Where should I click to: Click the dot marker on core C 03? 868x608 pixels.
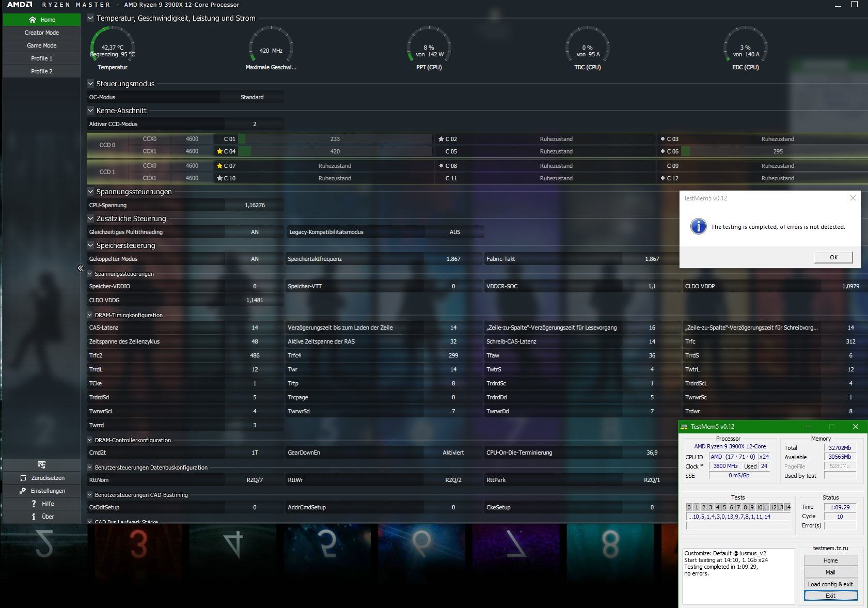(x=662, y=139)
